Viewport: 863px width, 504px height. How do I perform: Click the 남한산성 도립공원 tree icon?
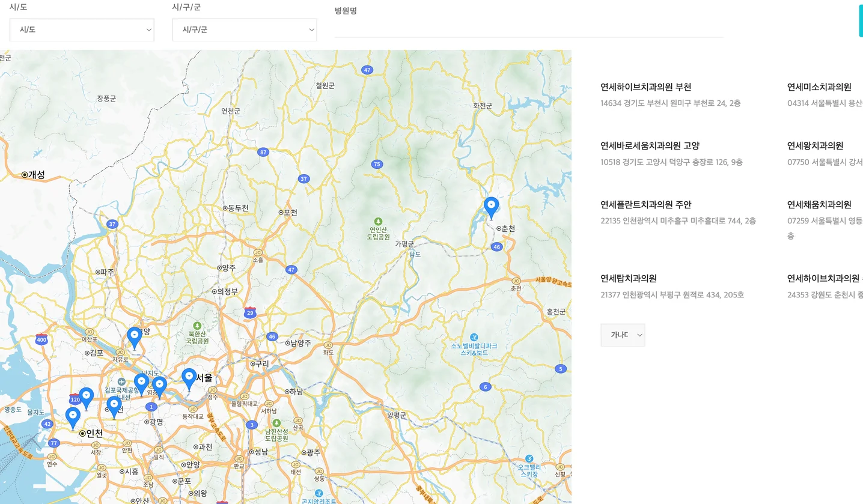pyautogui.click(x=276, y=423)
